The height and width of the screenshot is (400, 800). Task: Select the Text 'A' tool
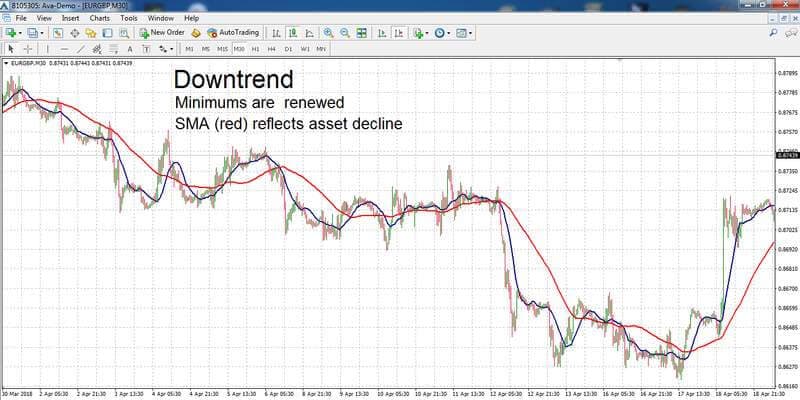coord(130,49)
